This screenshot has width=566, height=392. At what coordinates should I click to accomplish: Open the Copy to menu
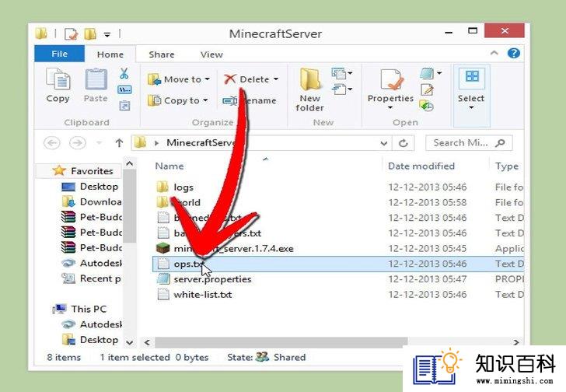pos(178,100)
